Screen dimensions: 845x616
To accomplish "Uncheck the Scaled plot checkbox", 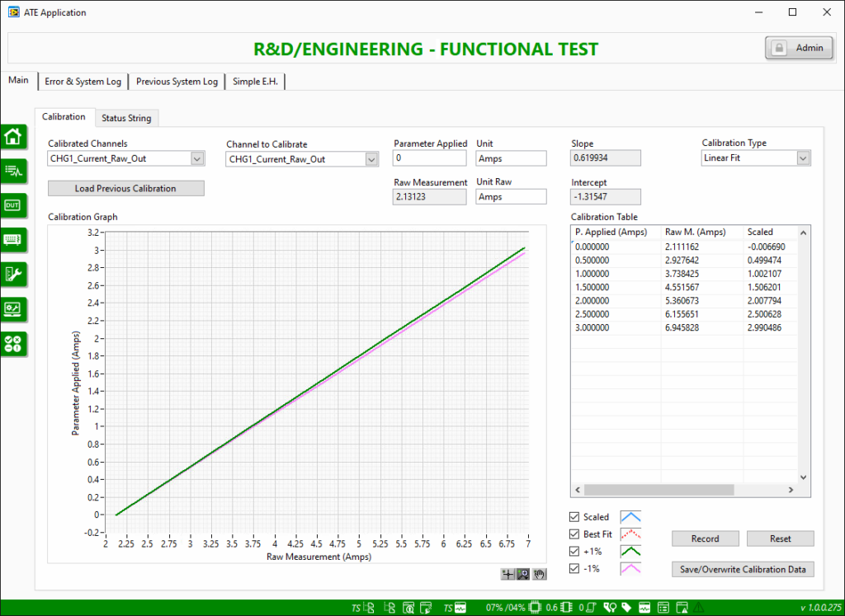I will point(574,517).
